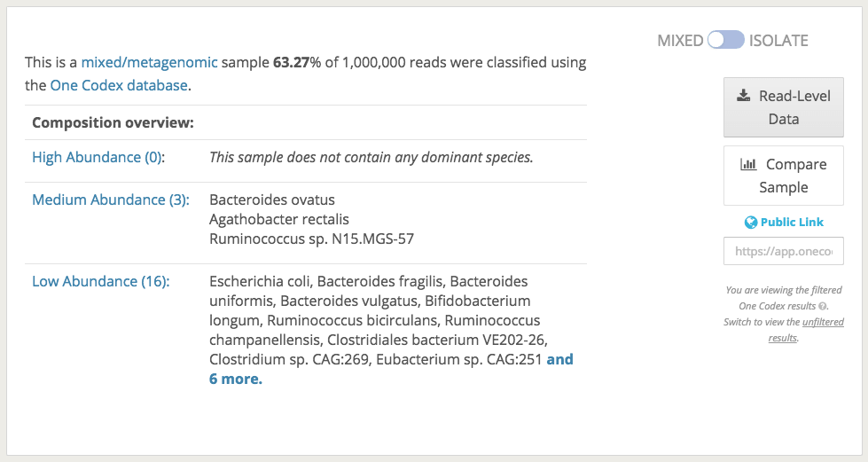Click Ruminococcus sp. N15.MGS-57 entry

click(x=311, y=239)
